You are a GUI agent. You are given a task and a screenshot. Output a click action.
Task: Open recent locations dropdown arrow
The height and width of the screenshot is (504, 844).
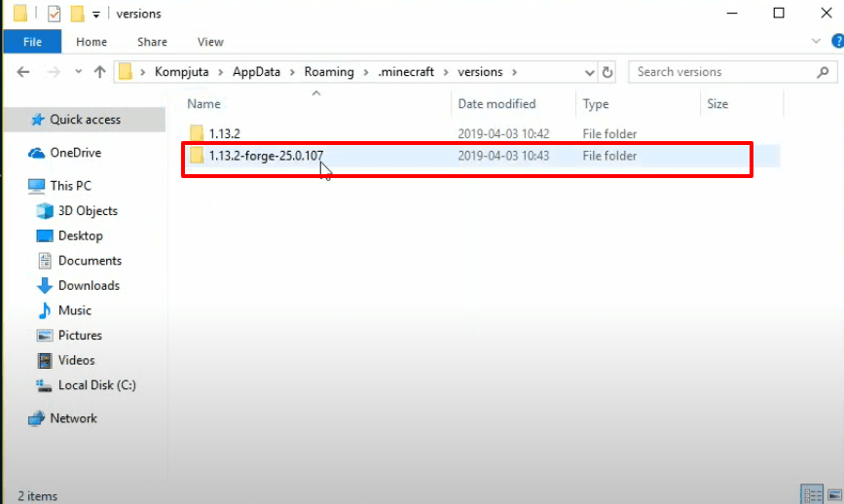(79, 72)
